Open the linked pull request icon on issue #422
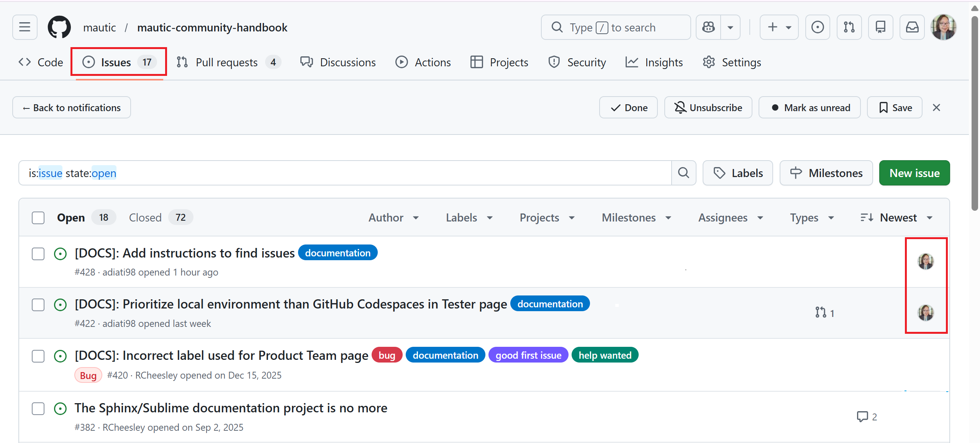 pos(821,312)
